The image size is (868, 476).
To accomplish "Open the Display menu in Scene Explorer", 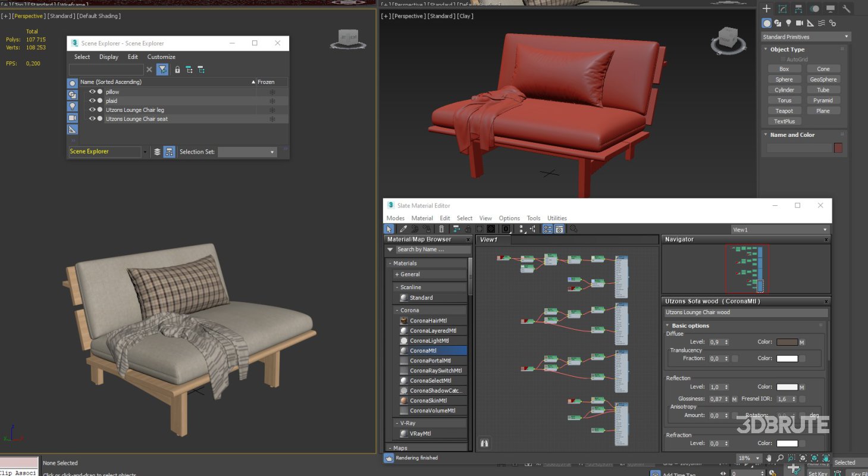I will tap(108, 57).
